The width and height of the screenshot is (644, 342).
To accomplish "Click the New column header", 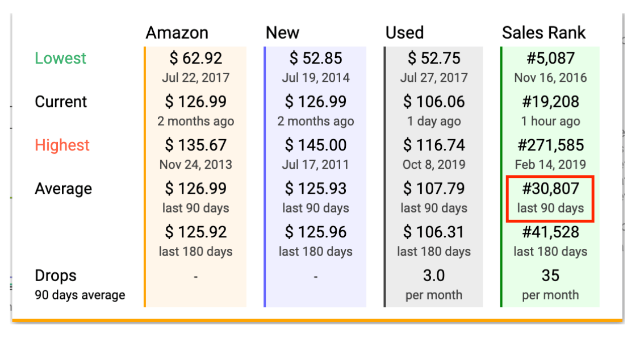I will [x=283, y=33].
